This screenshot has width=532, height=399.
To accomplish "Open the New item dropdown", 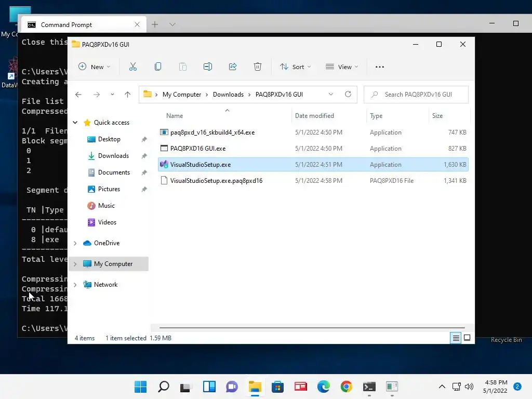I will tap(95, 67).
